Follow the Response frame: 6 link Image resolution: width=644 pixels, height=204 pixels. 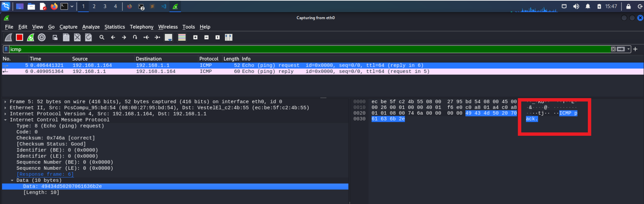coord(45,174)
